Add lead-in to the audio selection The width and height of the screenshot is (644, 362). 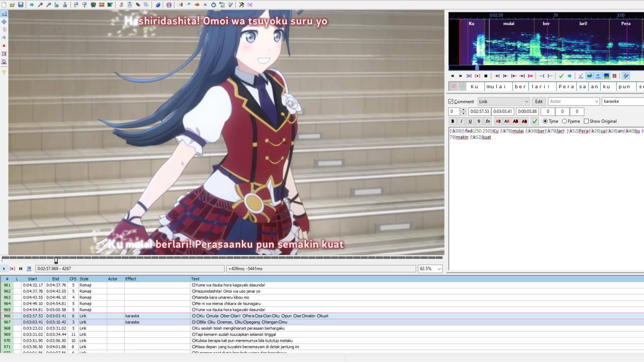tap(542, 76)
